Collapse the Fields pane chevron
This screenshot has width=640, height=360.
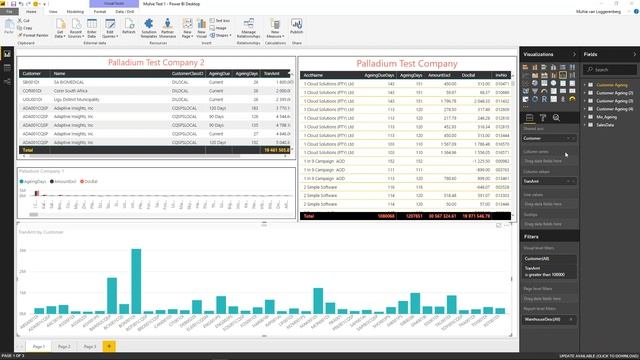coord(635,54)
